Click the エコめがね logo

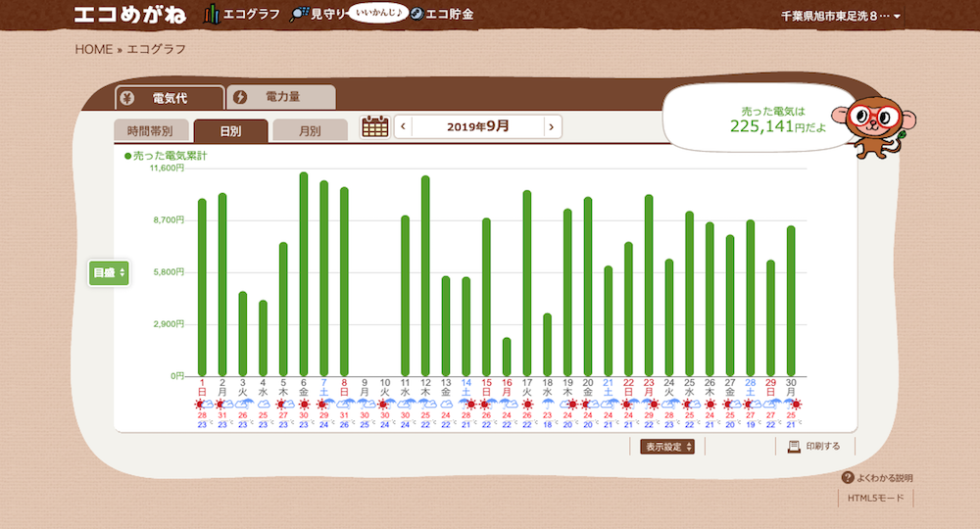[130, 15]
